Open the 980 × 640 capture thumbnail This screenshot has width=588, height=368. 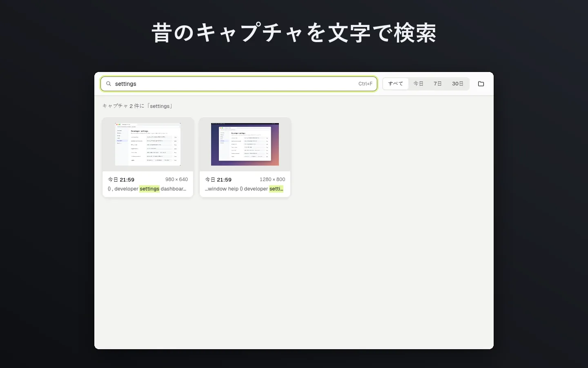coord(148,144)
